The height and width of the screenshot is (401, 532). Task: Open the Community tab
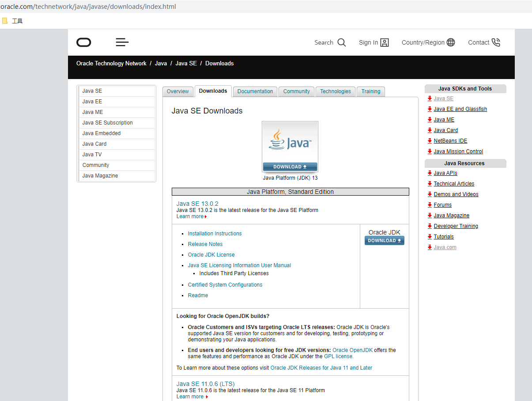click(297, 91)
